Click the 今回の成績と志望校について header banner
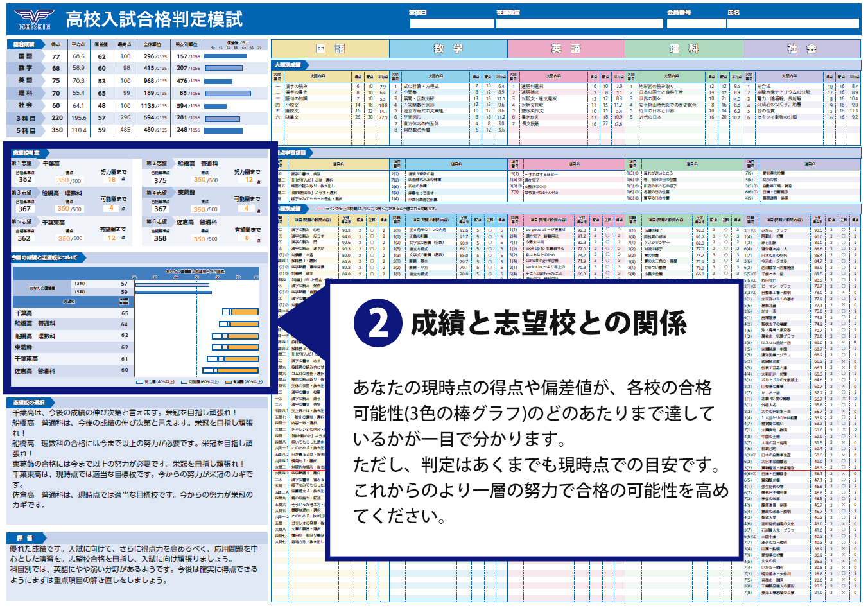 click(x=45, y=257)
